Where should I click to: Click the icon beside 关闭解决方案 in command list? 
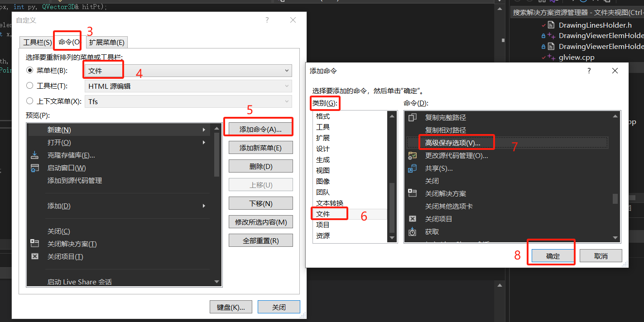tap(412, 193)
